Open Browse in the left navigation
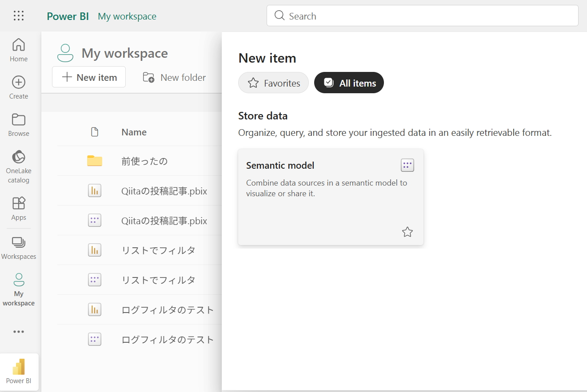 point(19,124)
